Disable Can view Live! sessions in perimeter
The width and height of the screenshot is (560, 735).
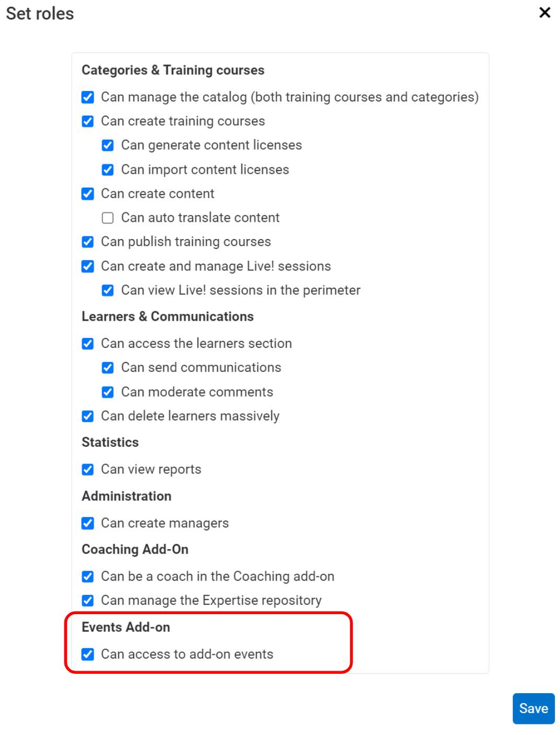[108, 290]
